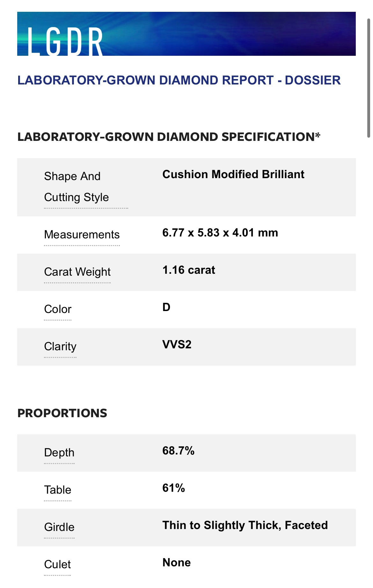Tap the 68.7% depth value
373x588 pixels.
click(x=178, y=451)
